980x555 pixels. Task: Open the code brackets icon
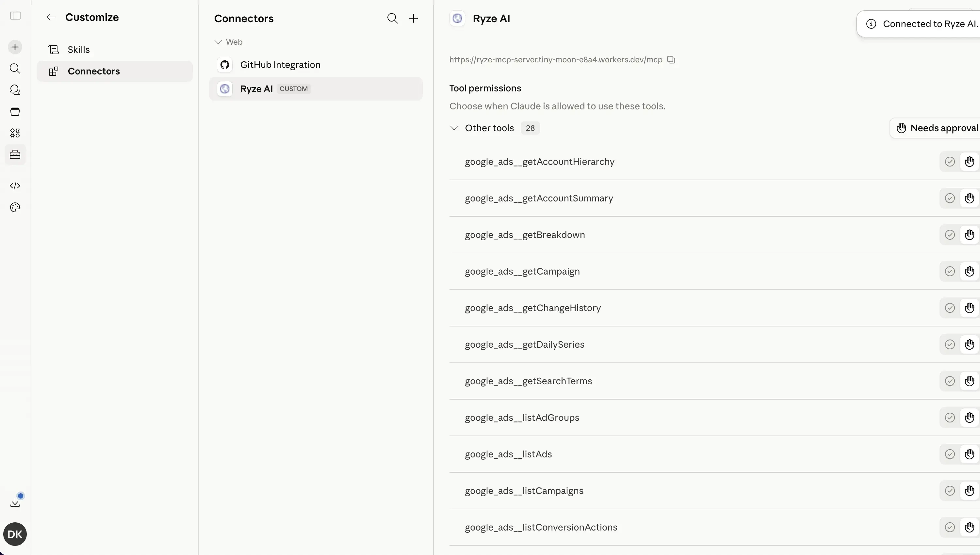coord(15,186)
